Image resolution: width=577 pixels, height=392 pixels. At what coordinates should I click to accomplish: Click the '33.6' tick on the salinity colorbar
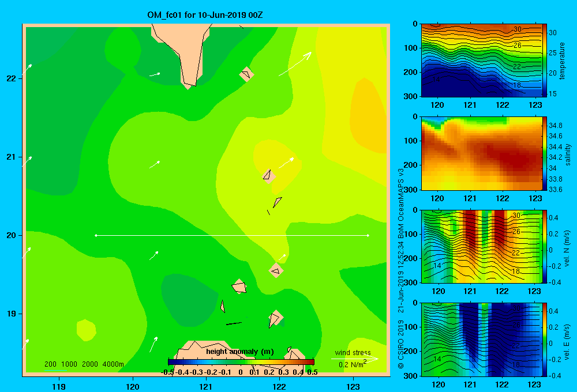click(555, 190)
